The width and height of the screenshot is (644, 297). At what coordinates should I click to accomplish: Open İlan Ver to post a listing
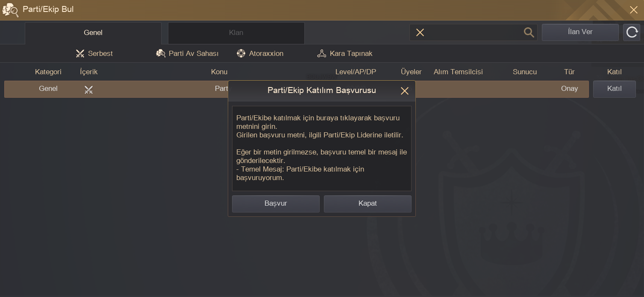[580, 32]
